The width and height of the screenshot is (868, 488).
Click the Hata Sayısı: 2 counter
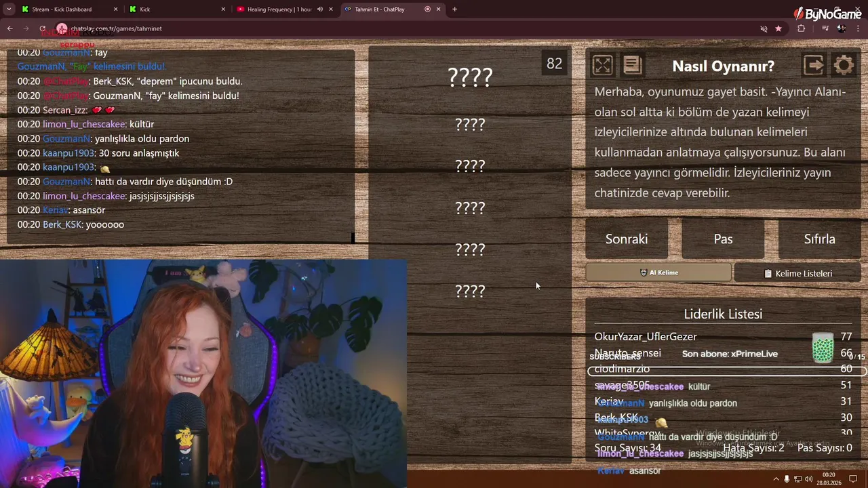753,448
